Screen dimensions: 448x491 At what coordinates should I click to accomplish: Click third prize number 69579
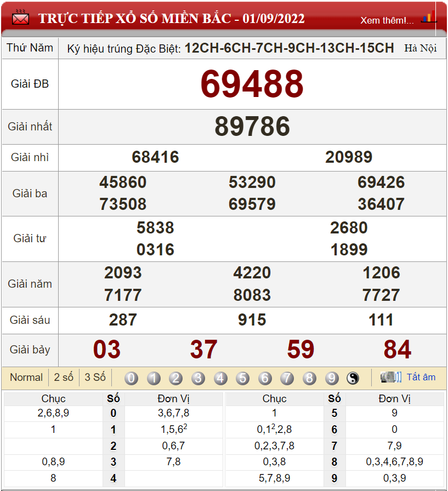point(252,204)
